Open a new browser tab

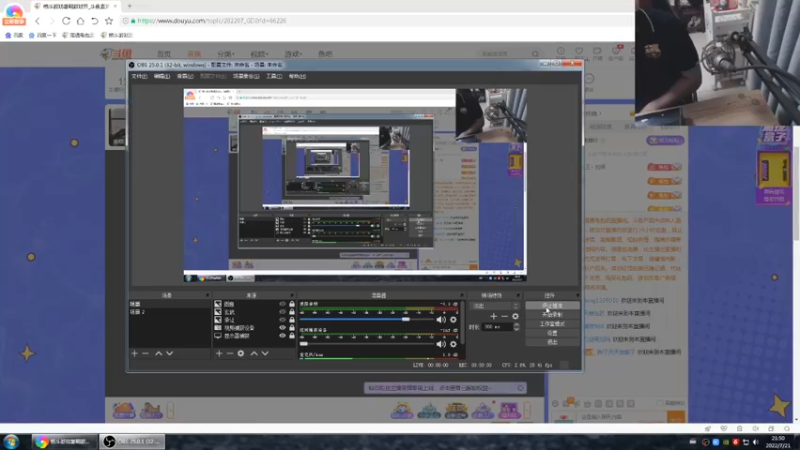click(130, 6)
